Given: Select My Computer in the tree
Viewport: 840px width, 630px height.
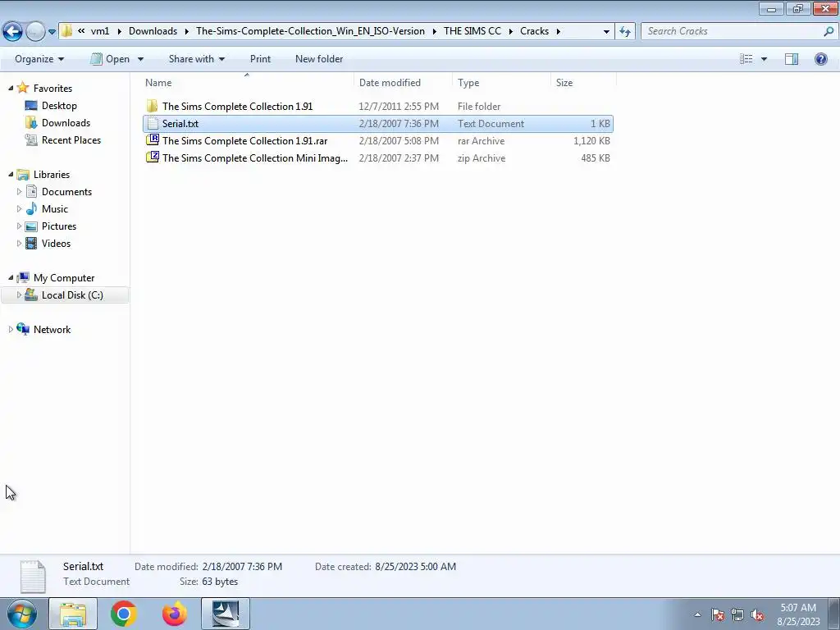Looking at the screenshot, I should (x=64, y=278).
